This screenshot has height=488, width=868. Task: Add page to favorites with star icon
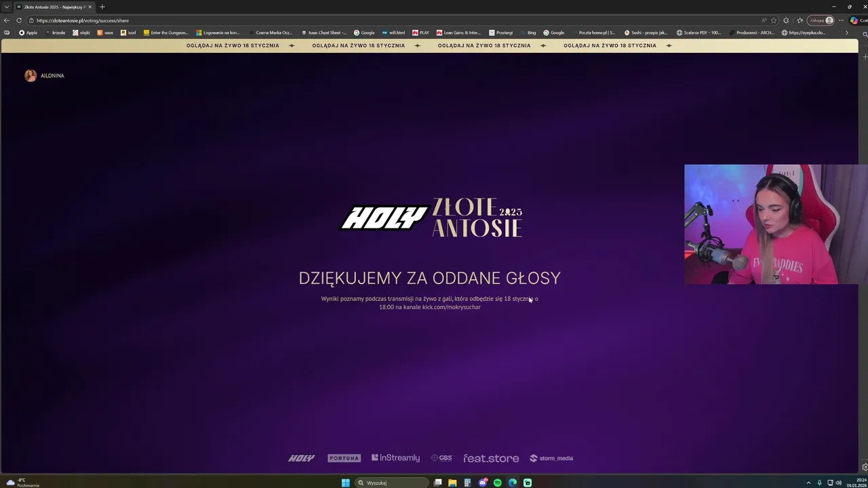pos(774,20)
